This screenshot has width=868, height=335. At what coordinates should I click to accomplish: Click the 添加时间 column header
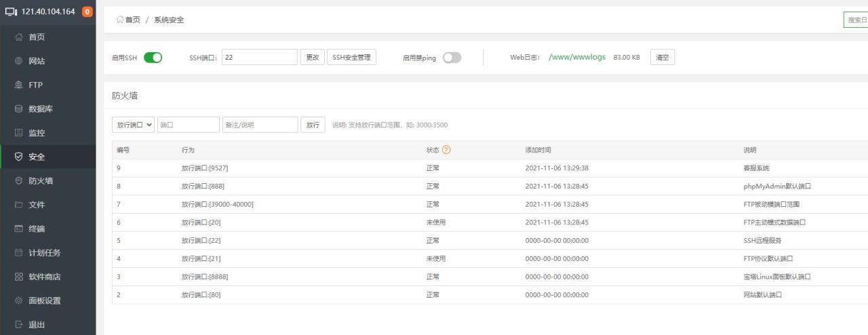coord(539,150)
